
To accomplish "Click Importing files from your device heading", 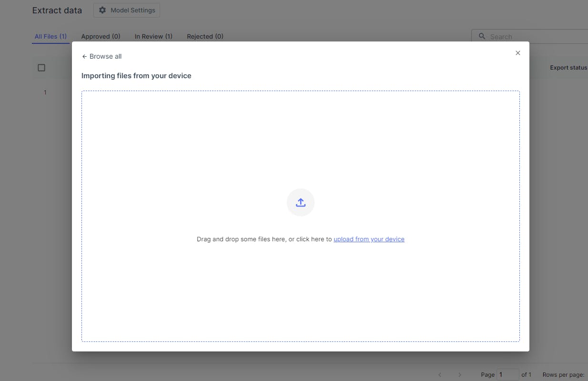I will (x=136, y=76).
